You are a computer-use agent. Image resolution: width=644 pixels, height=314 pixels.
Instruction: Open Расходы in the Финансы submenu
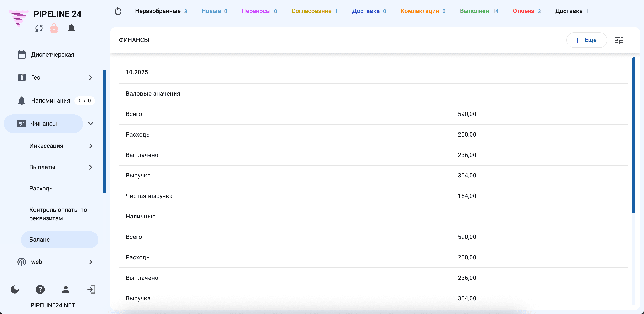(x=42, y=188)
